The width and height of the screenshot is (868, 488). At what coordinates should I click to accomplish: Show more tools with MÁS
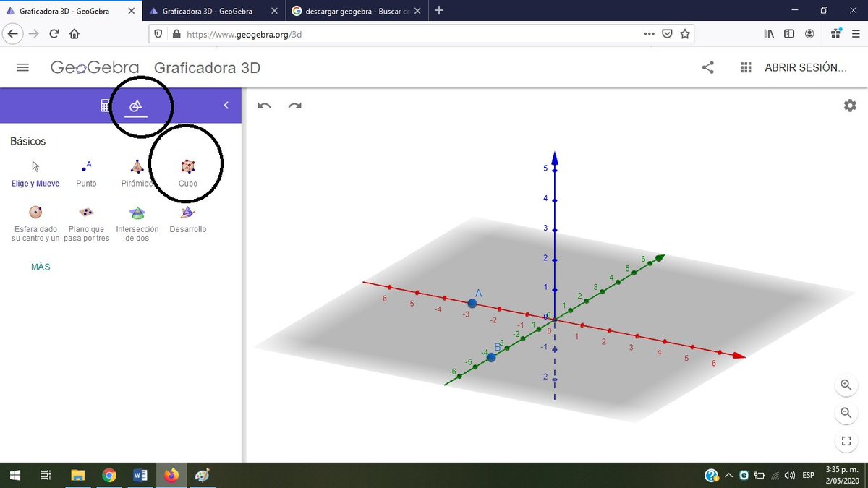point(41,267)
